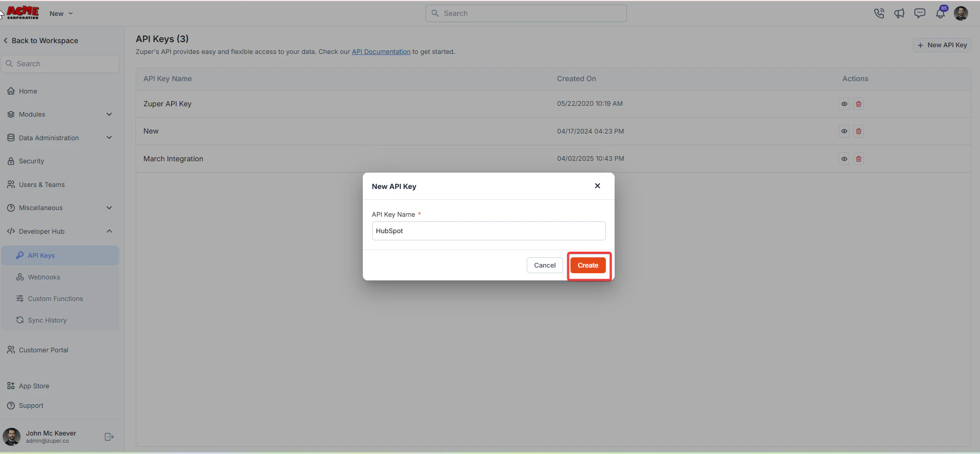Delete the Zuper API Key
Viewport: 980px width, 454px height.
[858, 104]
